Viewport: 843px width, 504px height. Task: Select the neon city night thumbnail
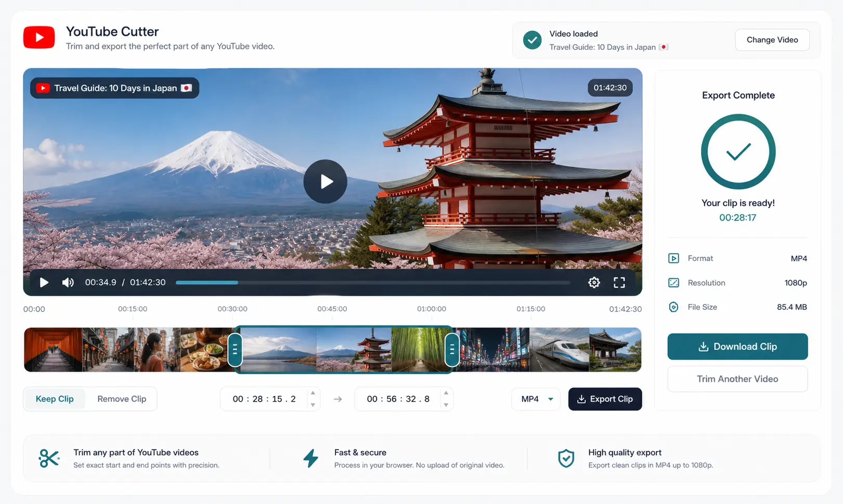tap(493, 350)
